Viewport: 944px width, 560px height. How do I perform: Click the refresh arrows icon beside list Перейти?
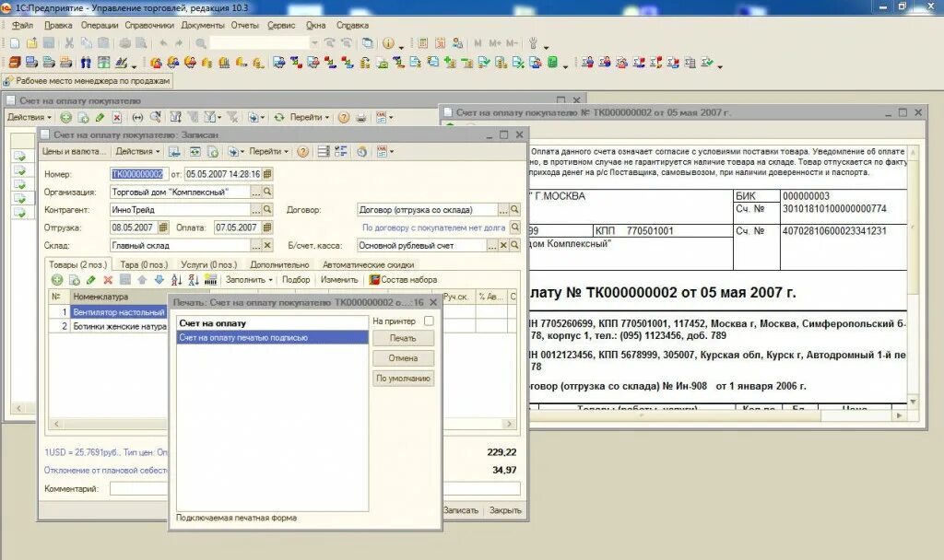[x=278, y=118]
